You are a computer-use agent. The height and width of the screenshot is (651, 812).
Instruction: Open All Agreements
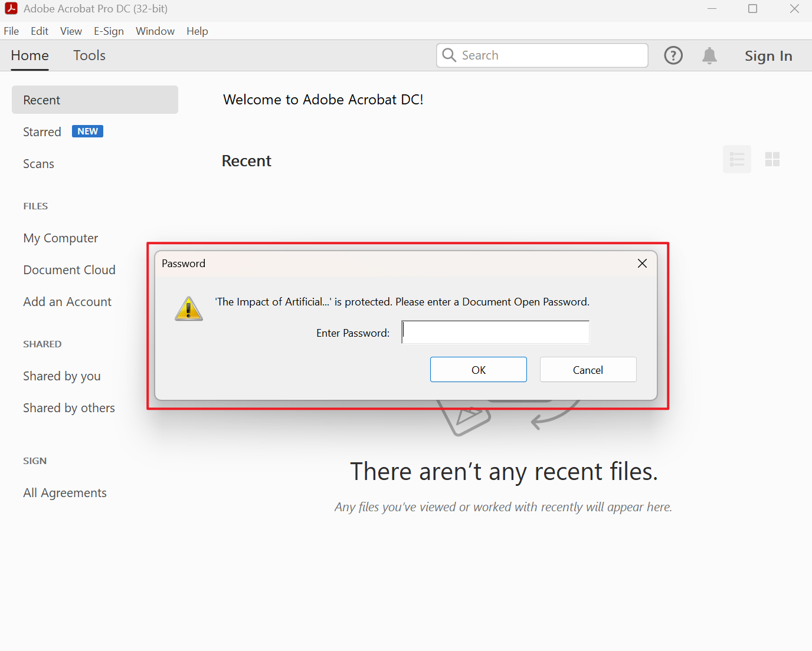pyautogui.click(x=65, y=493)
